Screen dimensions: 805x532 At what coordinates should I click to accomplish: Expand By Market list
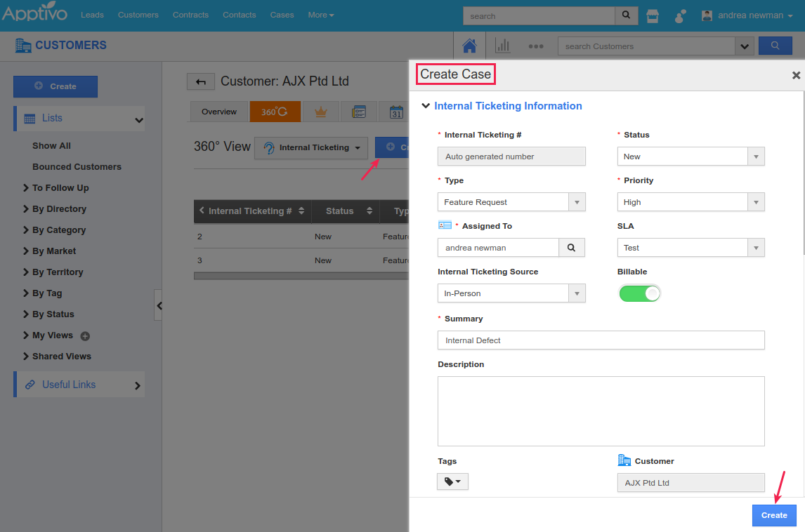tap(26, 251)
